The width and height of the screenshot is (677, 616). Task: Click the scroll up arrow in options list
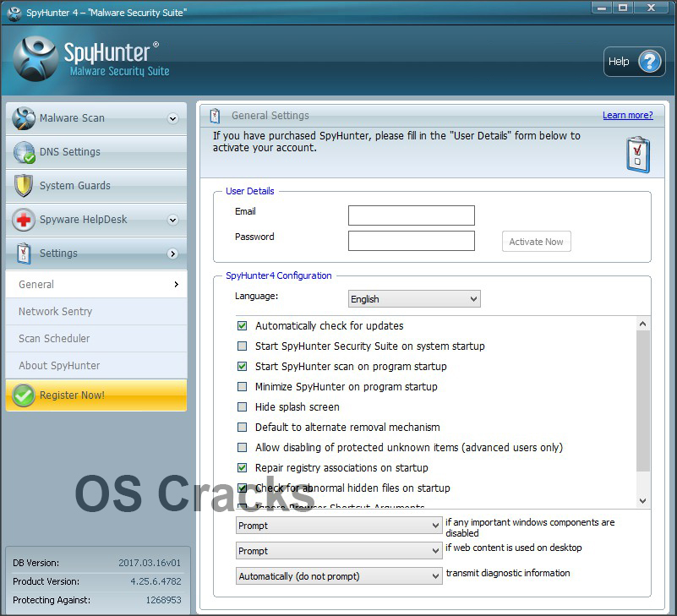643,324
